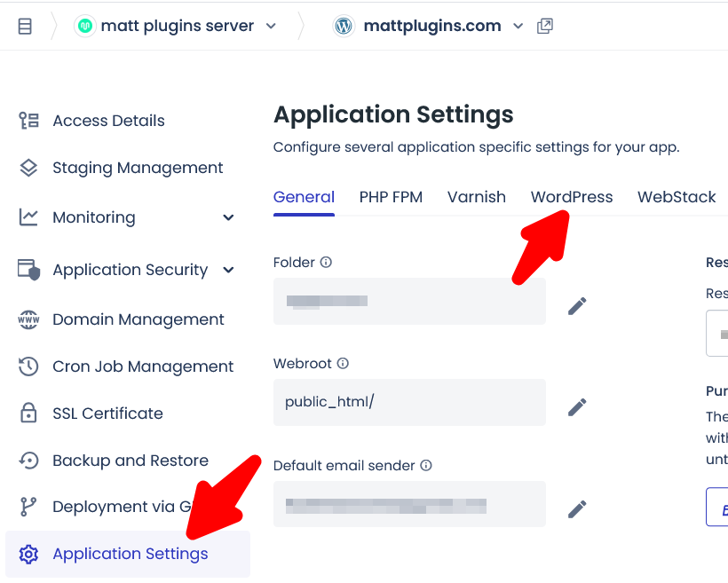This screenshot has width=728, height=583.
Task: Open SSL Certificate page
Action: point(107,414)
